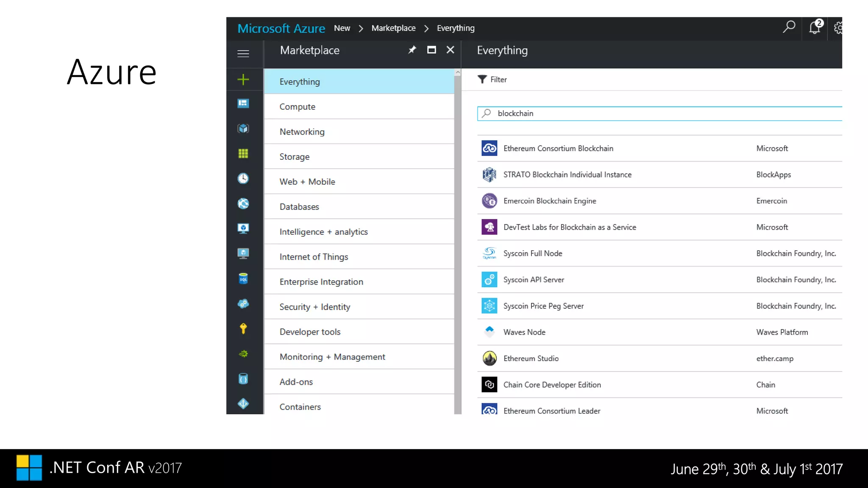This screenshot has height=488, width=868.
Task: Open Emercoin Blockchain Engine result
Action: click(x=659, y=201)
